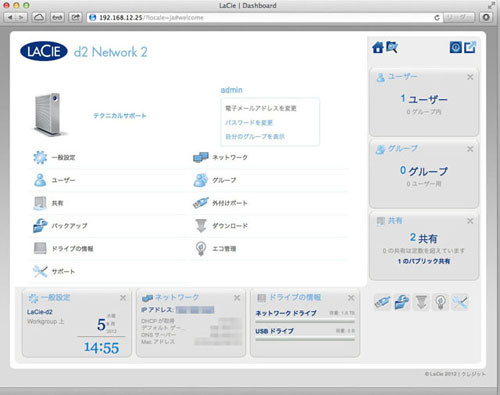This screenshot has width=500, height=395.
Task: Click the d2 drive product image
Action: (49, 114)
